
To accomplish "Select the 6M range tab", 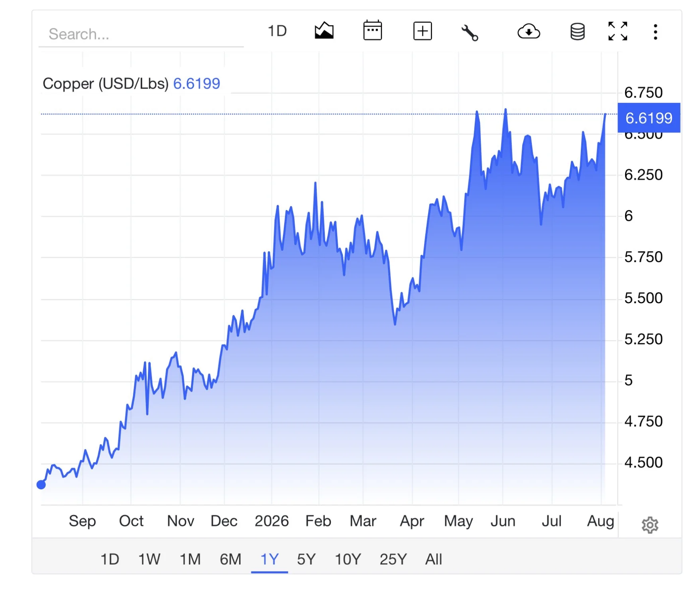I will click(x=230, y=559).
